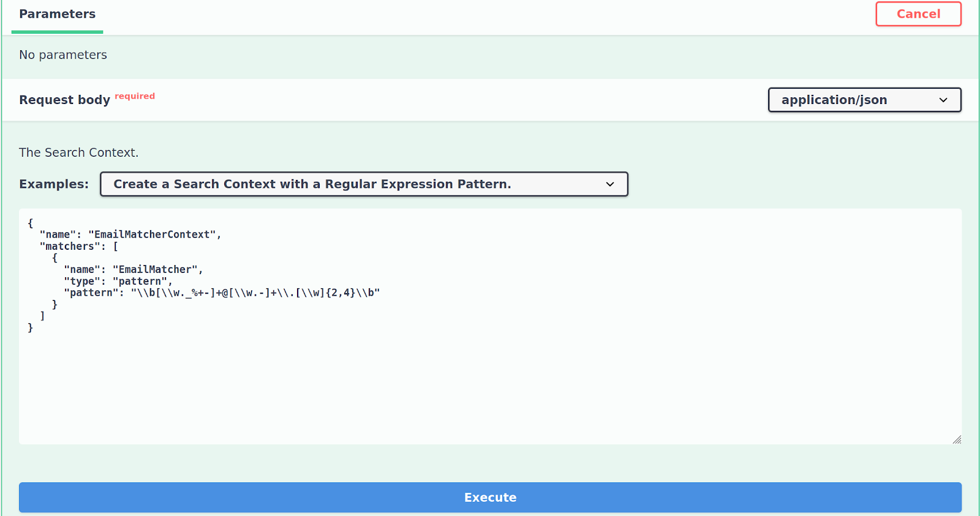Image resolution: width=980 pixels, height=516 pixels.
Task: Click the red "required" label
Action: [135, 96]
